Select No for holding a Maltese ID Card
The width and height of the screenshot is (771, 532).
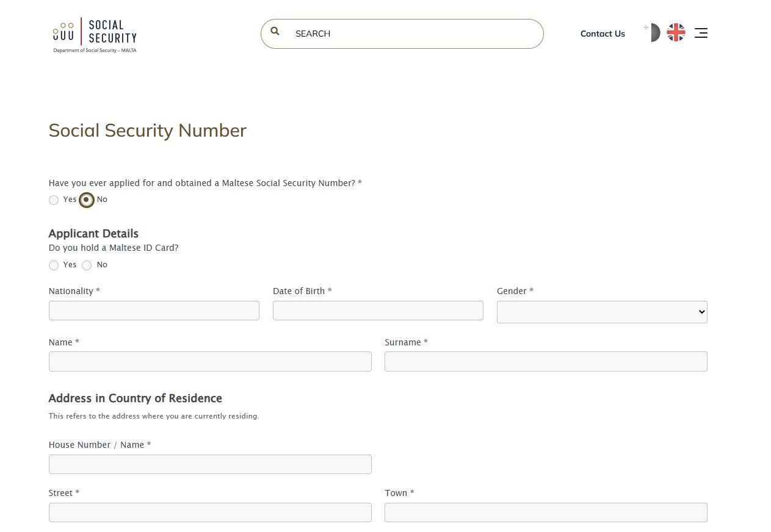click(86, 265)
